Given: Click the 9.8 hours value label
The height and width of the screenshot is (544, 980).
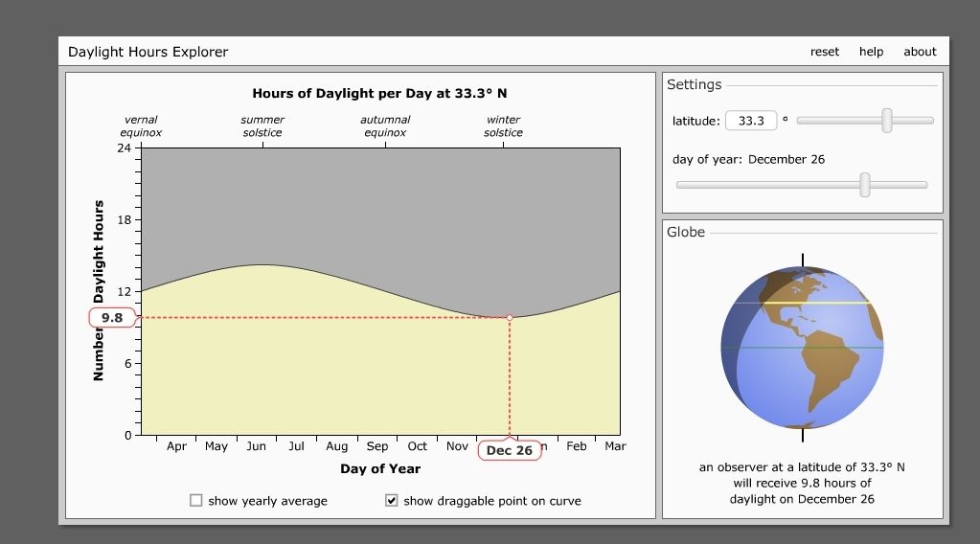Looking at the screenshot, I should pyautogui.click(x=112, y=318).
